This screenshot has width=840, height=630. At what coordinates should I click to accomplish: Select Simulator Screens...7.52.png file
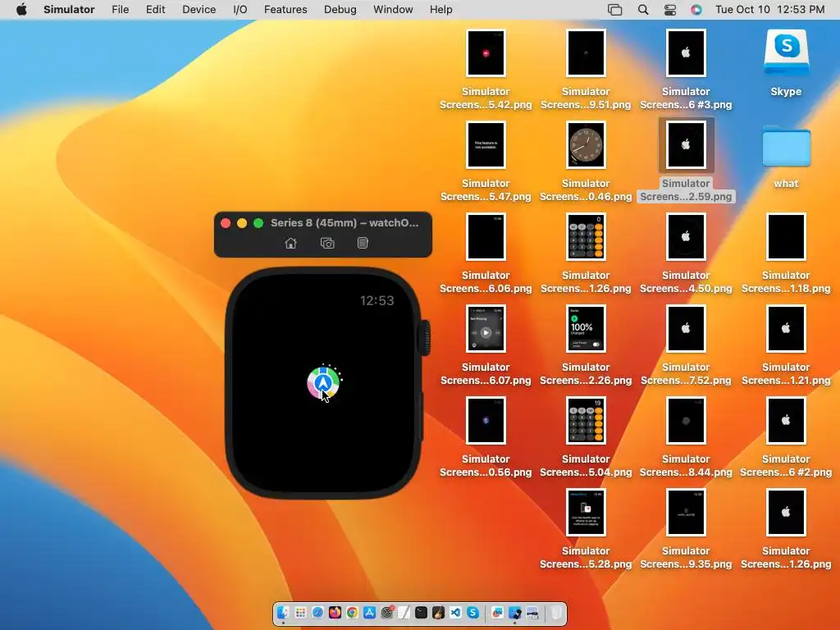[686, 328]
